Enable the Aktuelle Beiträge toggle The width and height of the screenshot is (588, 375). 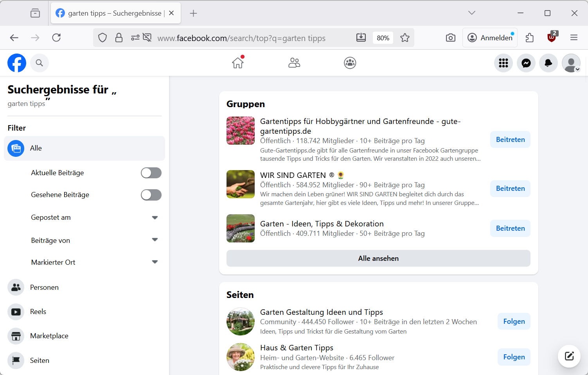[x=151, y=173]
